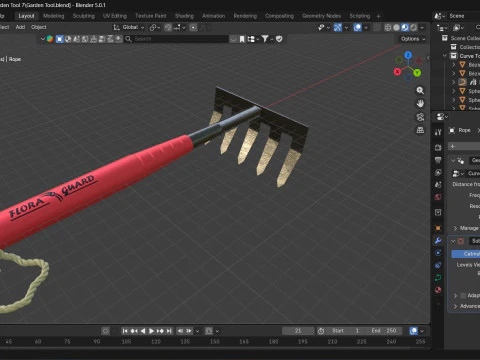Click timeline marker at frame 150
Image resolution: width=480 pixels, height=360 pixels.
pos(215,342)
